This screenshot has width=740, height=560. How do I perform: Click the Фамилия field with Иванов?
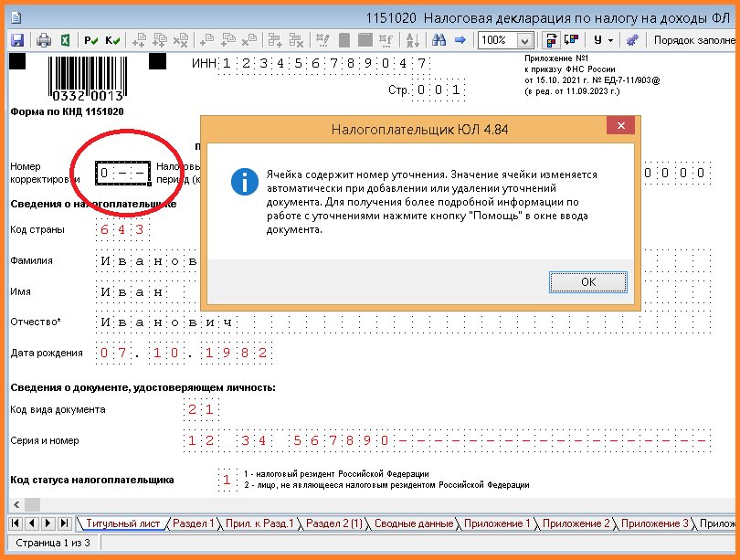(147, 260)
